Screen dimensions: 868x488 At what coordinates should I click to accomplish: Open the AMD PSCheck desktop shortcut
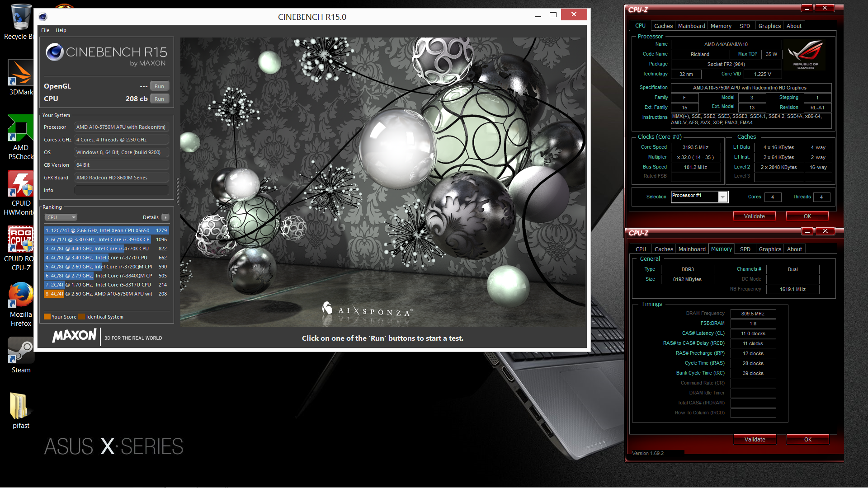coord(20,137)
